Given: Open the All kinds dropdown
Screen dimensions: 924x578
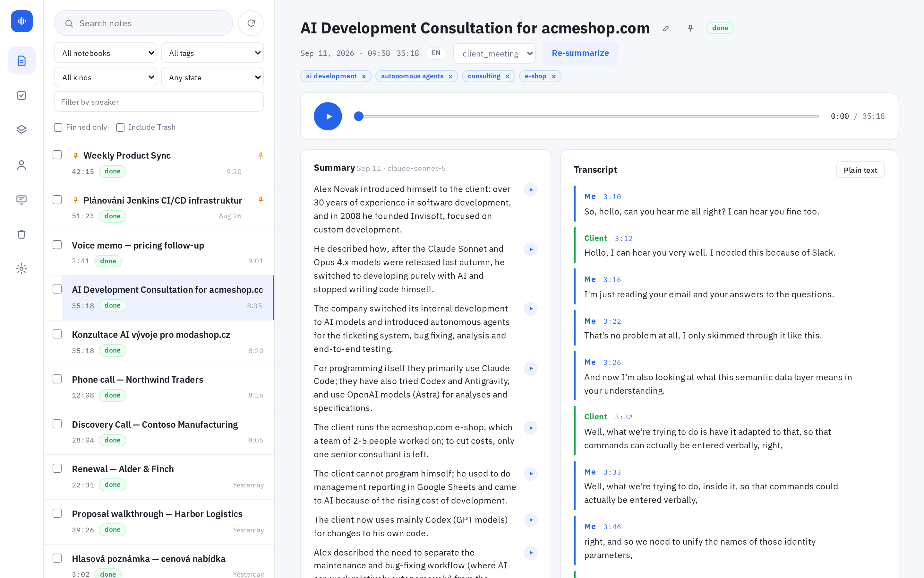Looking at the screenshot, I should pos(105,78).
